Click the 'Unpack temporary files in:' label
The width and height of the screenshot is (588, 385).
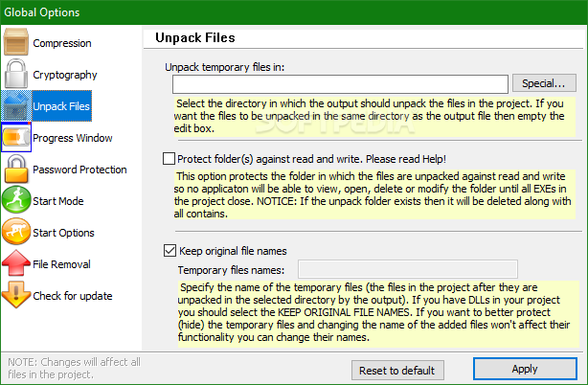click(225, 67)
